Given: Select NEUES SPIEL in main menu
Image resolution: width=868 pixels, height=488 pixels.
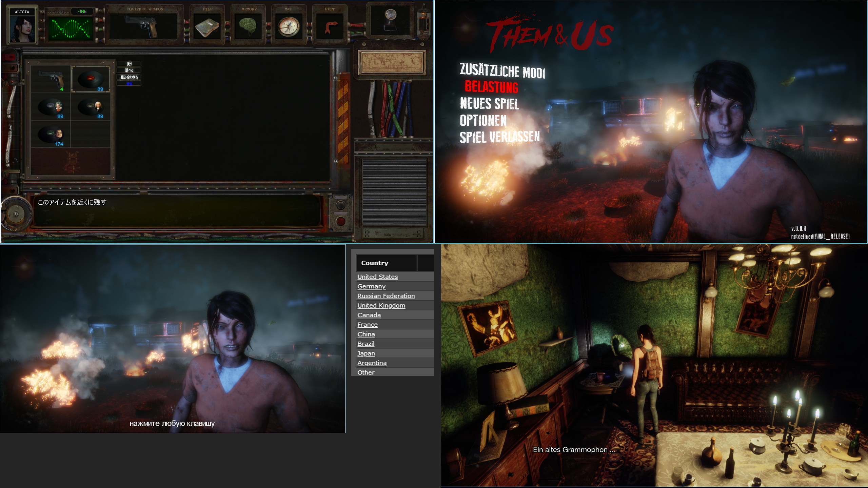Looking at the screenshot, I should [489, 104].
